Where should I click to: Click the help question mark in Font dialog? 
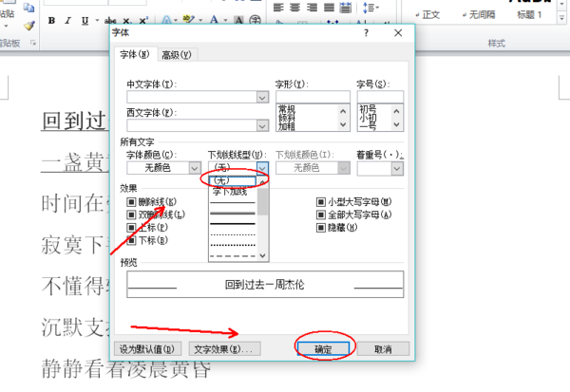(366, 33)
